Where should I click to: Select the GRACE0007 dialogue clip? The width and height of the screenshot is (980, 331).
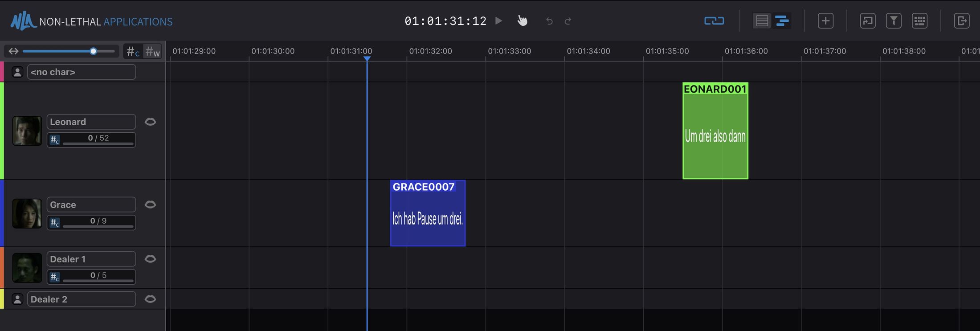pos(428,213)
